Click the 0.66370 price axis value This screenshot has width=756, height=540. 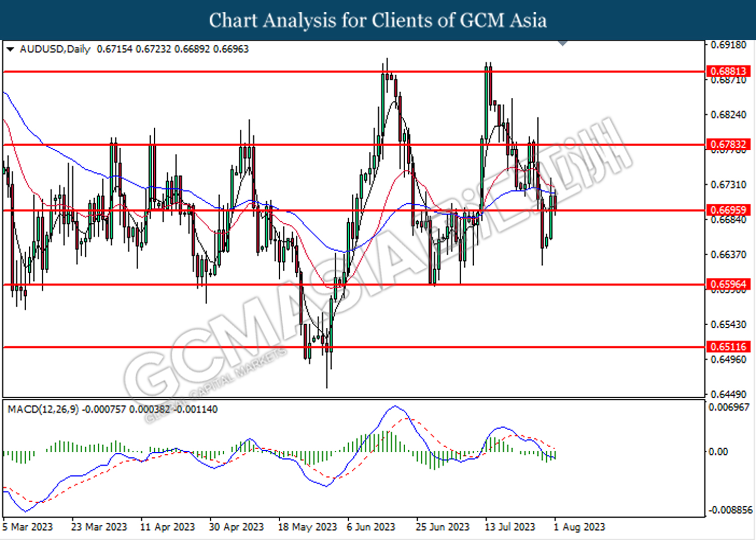tap(728, 255)
